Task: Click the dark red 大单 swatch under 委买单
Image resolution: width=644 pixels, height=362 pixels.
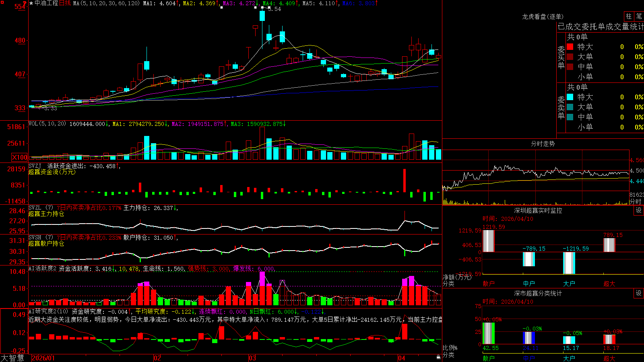Action: click(570, 57)
